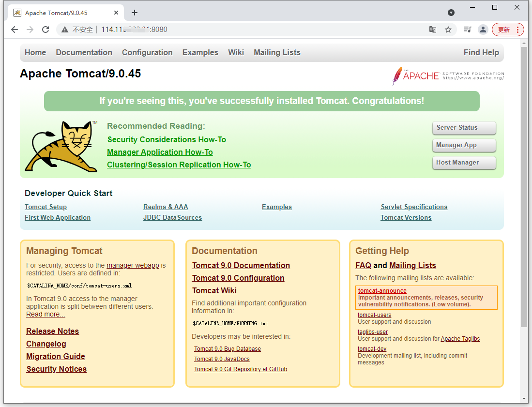
Task: Open the translate page icon
Action: (433, 30)
